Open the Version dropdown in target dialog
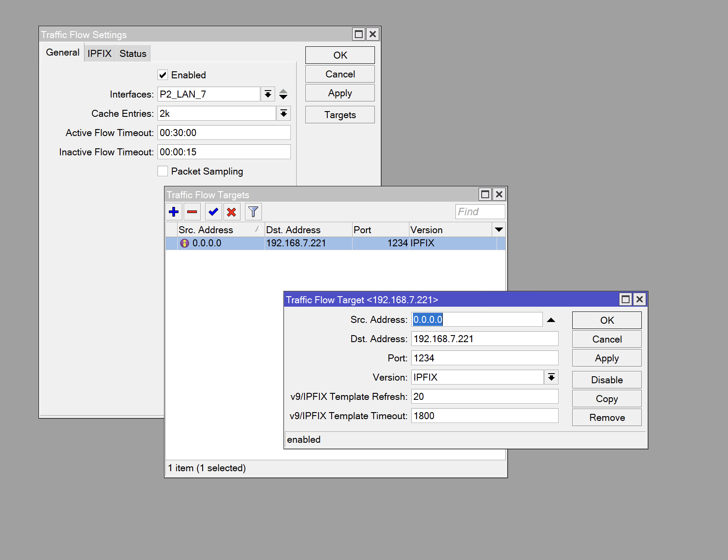This screenshot has height=560, width=728. pyautogui.click(x=551, y=377)
